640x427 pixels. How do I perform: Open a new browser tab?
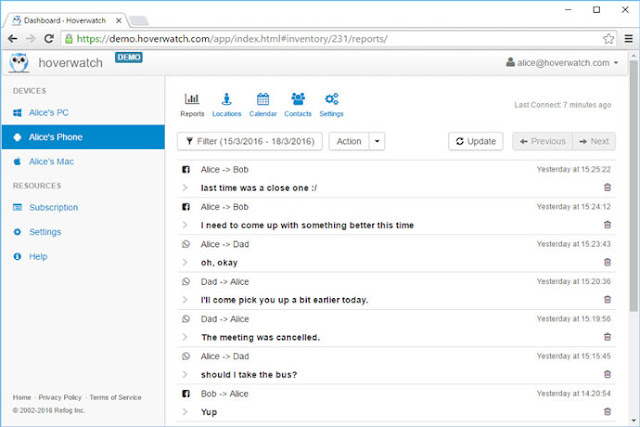pos(139,20)
